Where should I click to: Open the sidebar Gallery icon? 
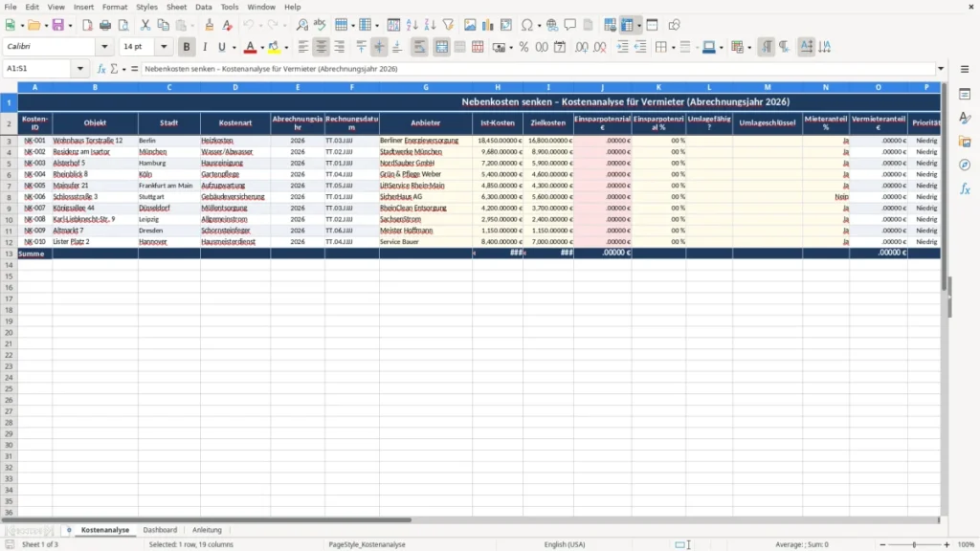point(965,142)
